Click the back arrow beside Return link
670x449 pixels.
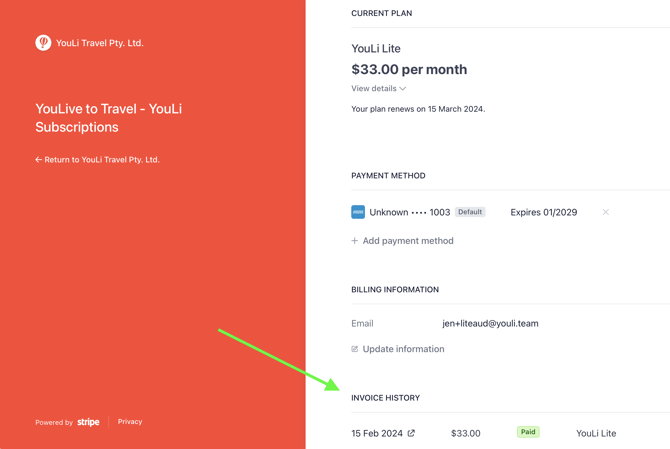(38, 159)
